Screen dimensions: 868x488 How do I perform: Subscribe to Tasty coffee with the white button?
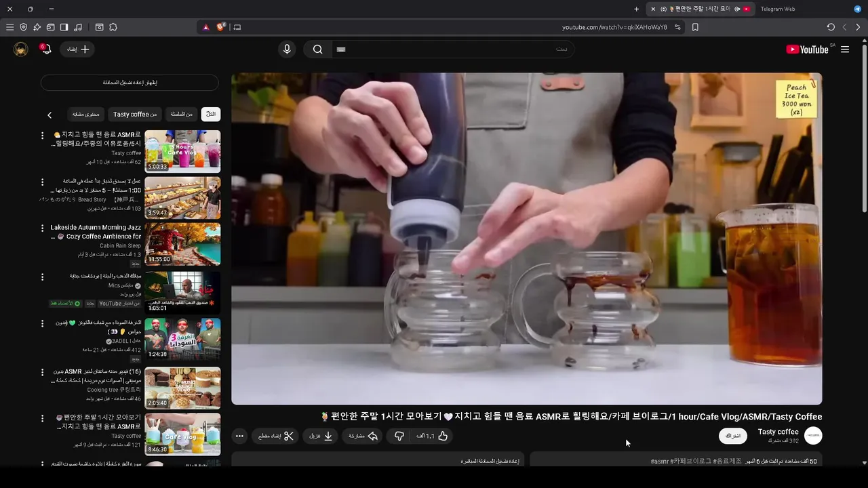[x=733, y=436]
